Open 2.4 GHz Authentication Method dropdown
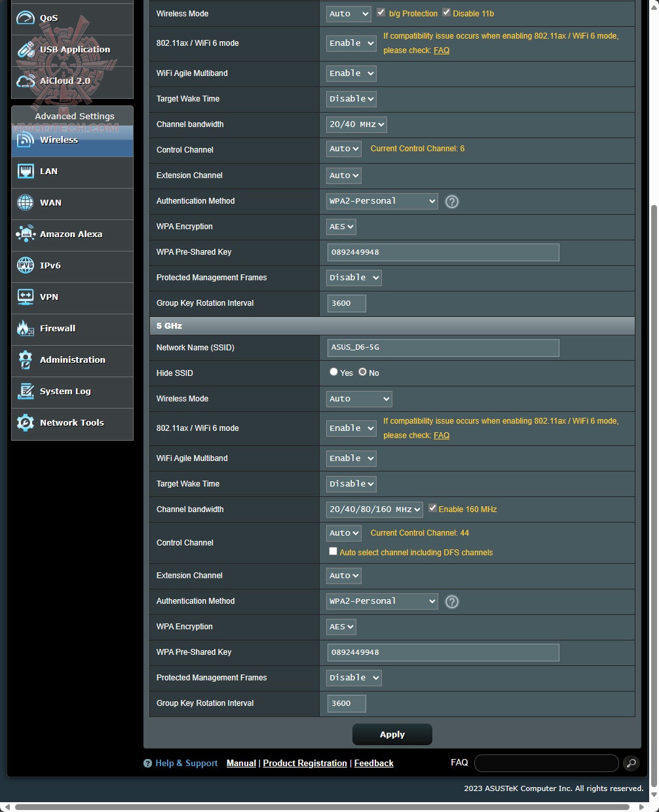The width and height of the screenshot is (659, 812). (x=382, y=201)
